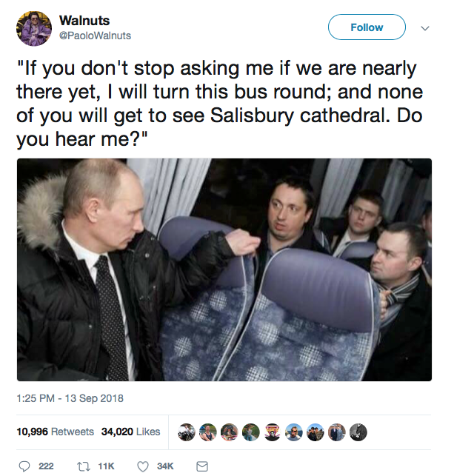
Task: Open the Walnuts display name link
Action: pos(84,21)
